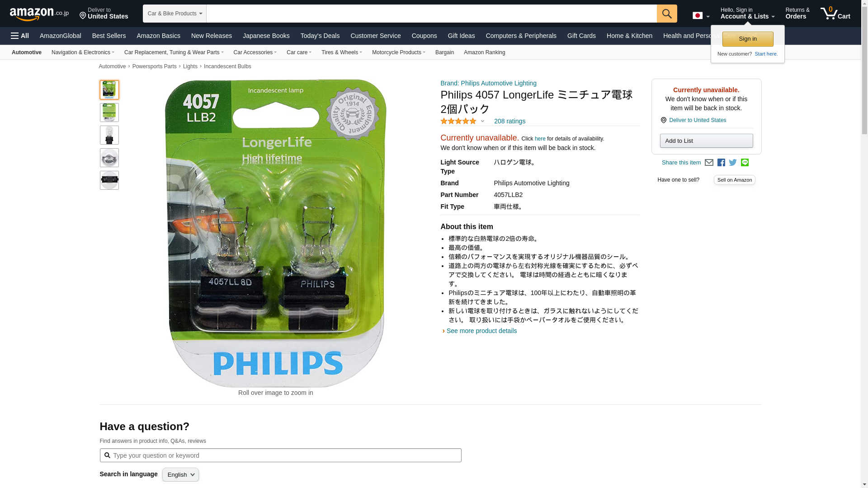868x488 pixels.
Task: Click the yellow Sign in button
Action: point(748,39)
